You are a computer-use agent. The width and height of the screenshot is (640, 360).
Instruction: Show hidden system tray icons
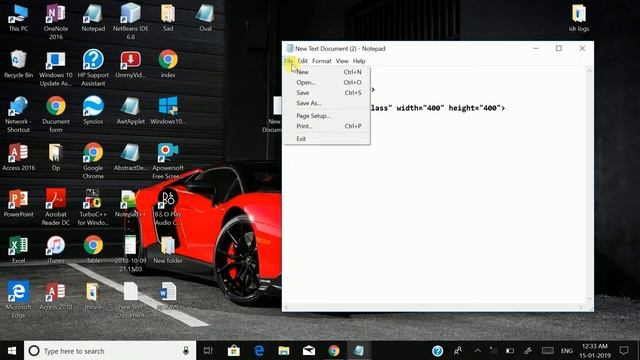(478, 351)
